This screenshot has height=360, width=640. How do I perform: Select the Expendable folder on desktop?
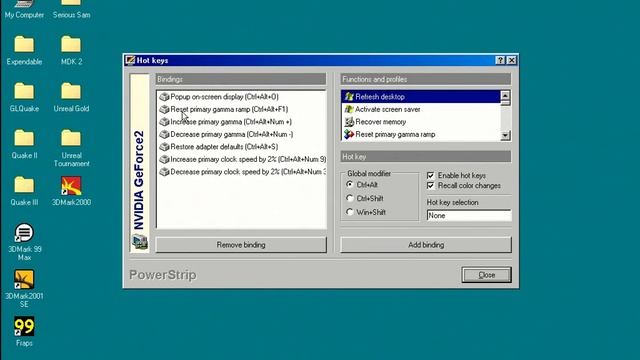tap(24, 44)
